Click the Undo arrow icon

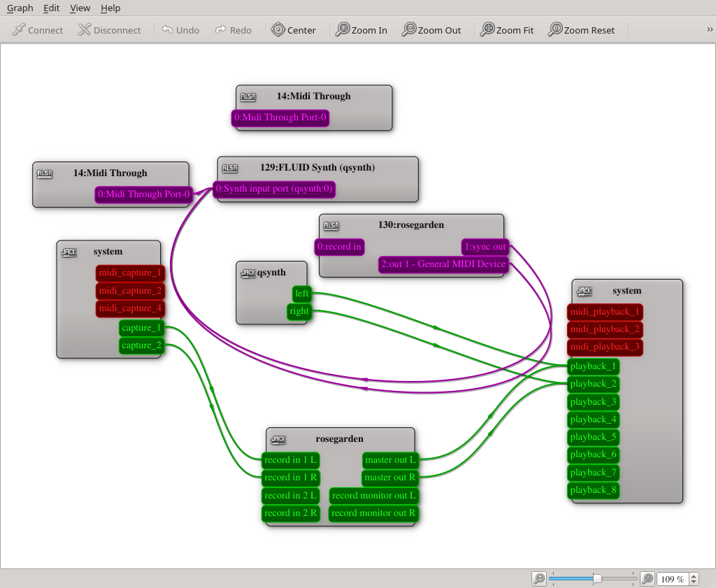pos(167,29)
